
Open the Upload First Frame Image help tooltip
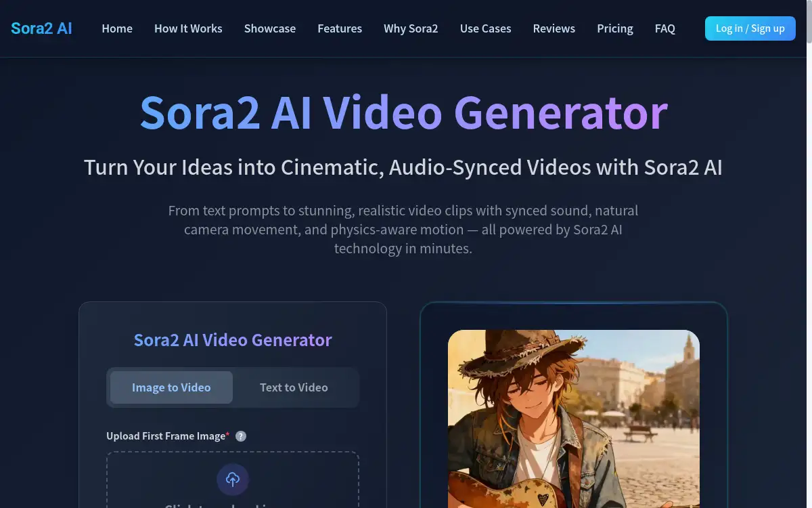pyautogui.click(x=241, y=436)
